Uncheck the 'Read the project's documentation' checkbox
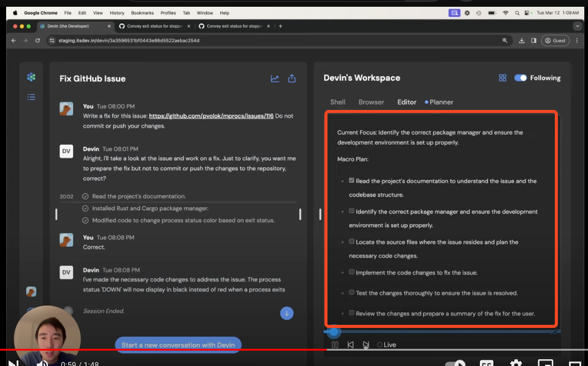The height and width of the screenshot is (366, 588). (351, 181)
